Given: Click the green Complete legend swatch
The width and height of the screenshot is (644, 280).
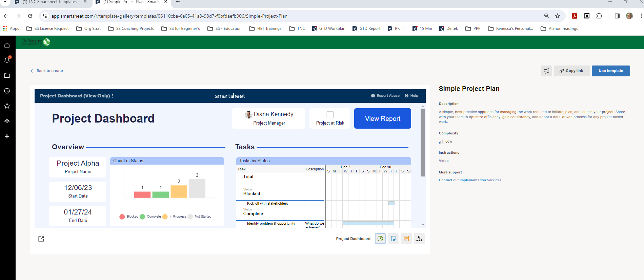Looking at the screenshot, I should (x=142, y=217).
